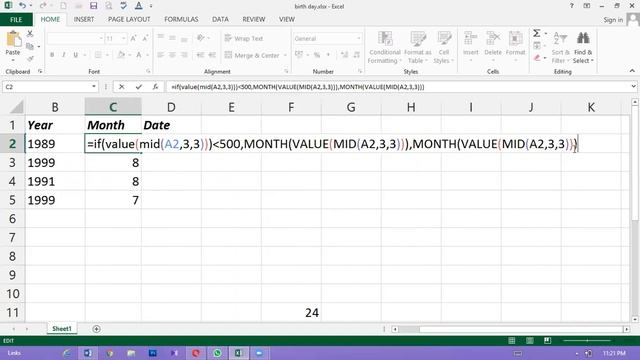
Task: Open Excel Help question mark
Action: [571, 6]
